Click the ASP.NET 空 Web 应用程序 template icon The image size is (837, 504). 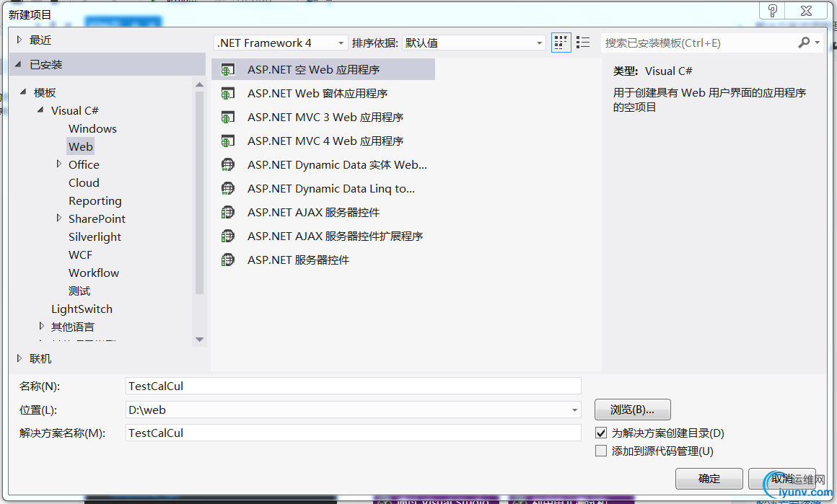point(228,70)
